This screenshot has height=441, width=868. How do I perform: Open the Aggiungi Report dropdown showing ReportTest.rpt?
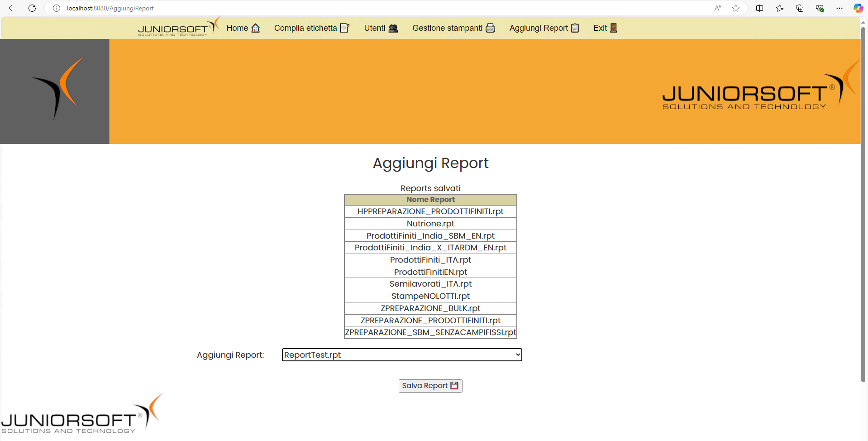[x=402, y=355]
